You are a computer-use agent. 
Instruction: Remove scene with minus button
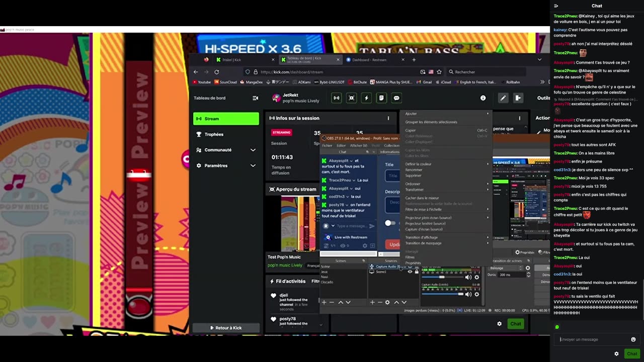pos(332,302)
